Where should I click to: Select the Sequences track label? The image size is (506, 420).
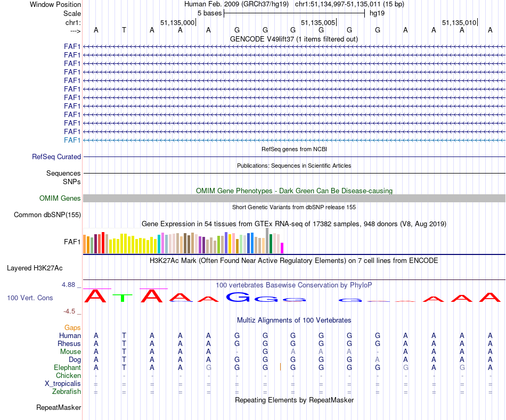click(63, 173)
